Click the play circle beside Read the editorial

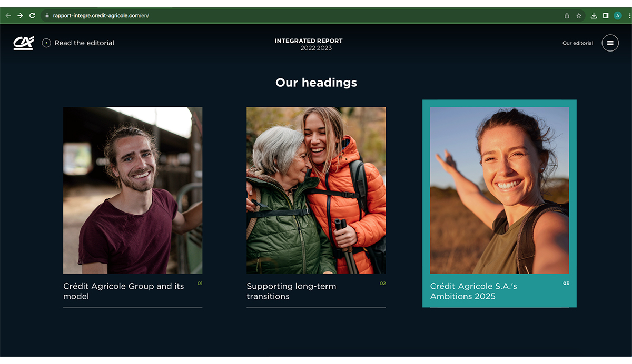[x=46, y=43]
